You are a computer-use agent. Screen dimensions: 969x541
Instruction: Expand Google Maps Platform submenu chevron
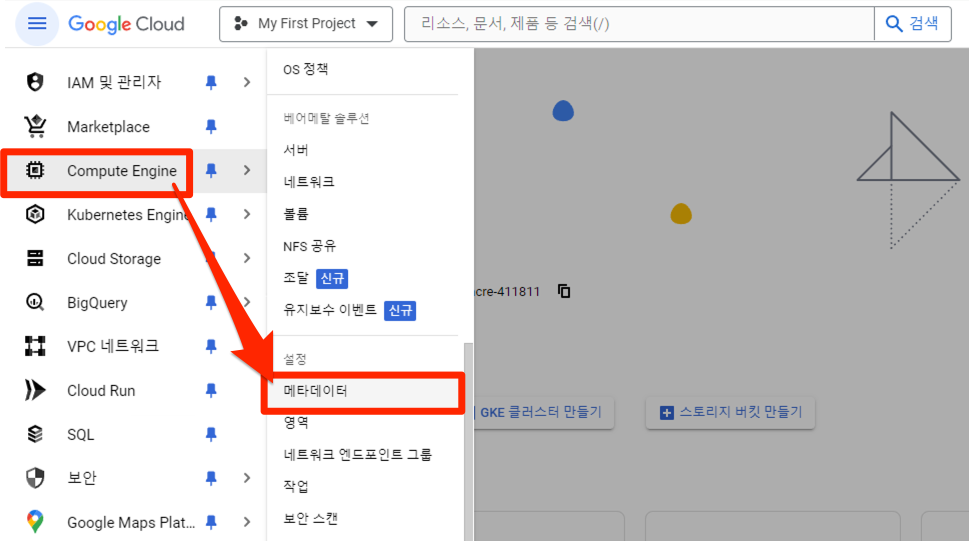click(x=247, y=522)
